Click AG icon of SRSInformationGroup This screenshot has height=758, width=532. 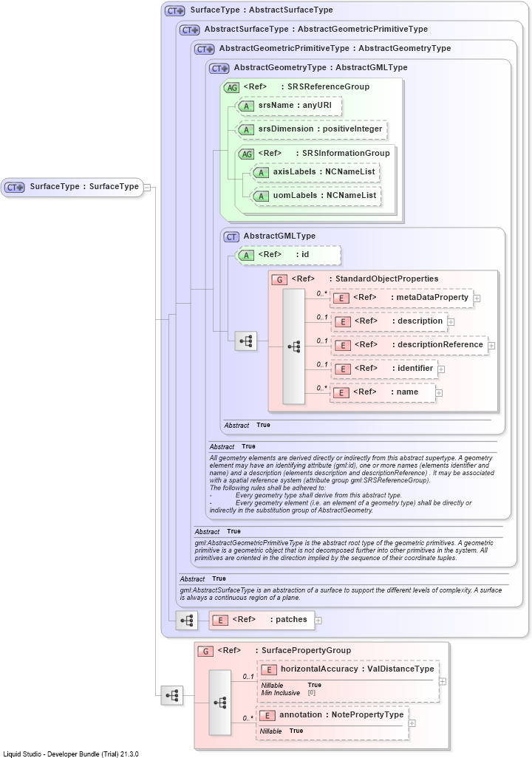click(x=247, y=154)
